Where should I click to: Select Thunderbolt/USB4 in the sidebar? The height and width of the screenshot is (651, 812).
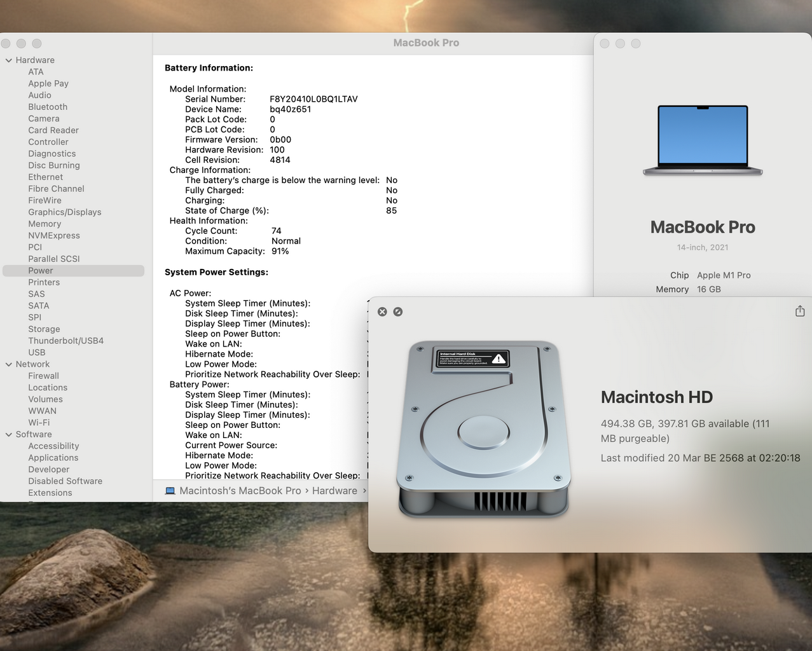tap(65, 341)
